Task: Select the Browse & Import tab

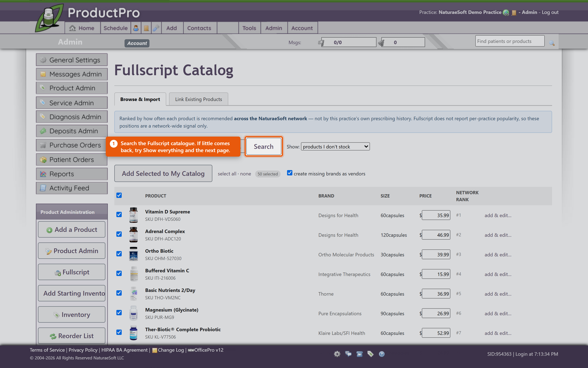Action: (x=140, y=99)
